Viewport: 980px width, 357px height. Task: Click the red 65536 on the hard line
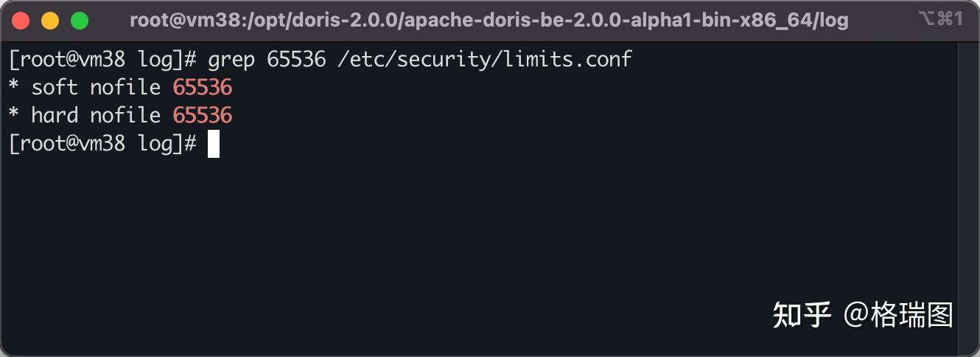pyautogui.click(x=203, y=115)
